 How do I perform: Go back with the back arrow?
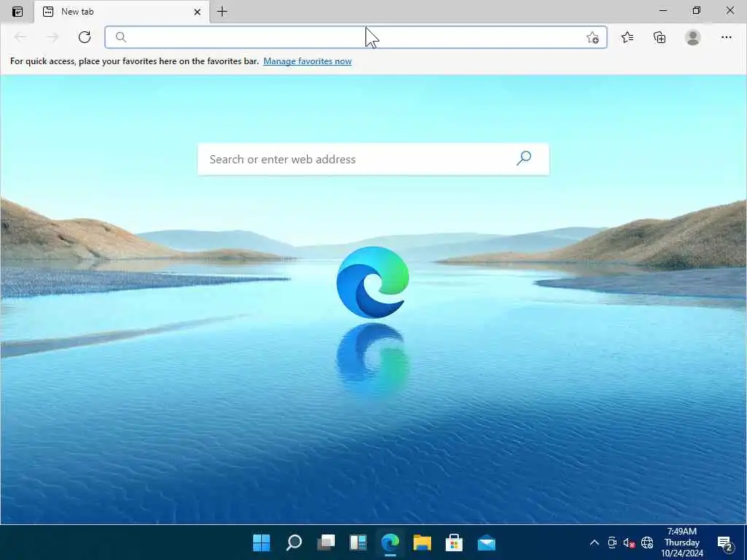pos(20,37)
